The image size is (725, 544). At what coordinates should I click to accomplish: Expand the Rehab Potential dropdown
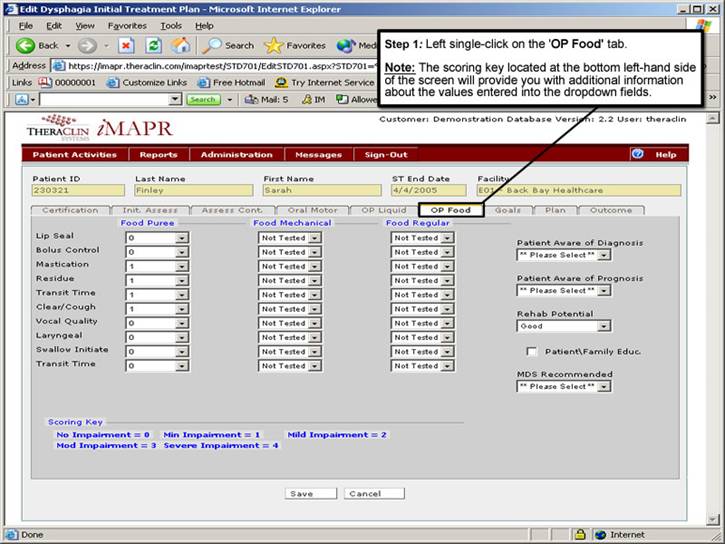click(603, 326)
